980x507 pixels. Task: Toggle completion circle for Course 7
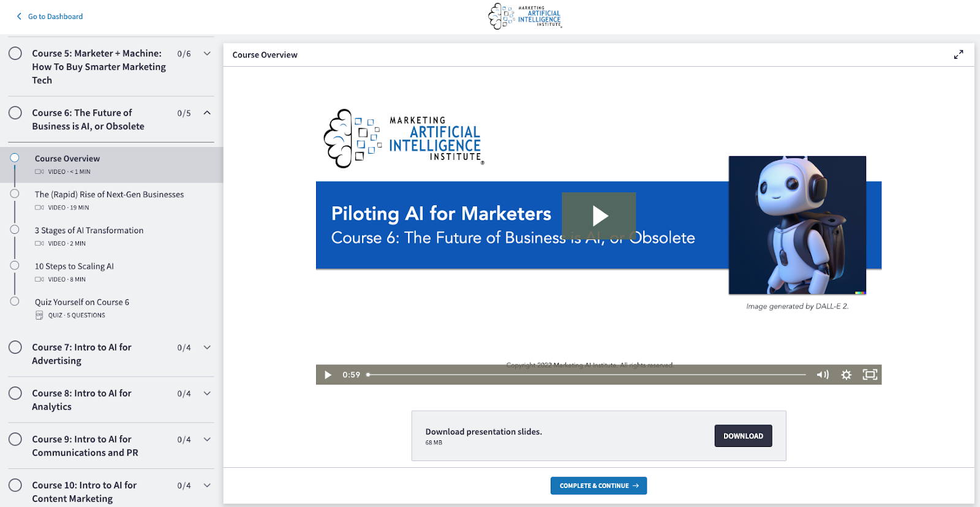pyautogui.click(x=15, y=348)
